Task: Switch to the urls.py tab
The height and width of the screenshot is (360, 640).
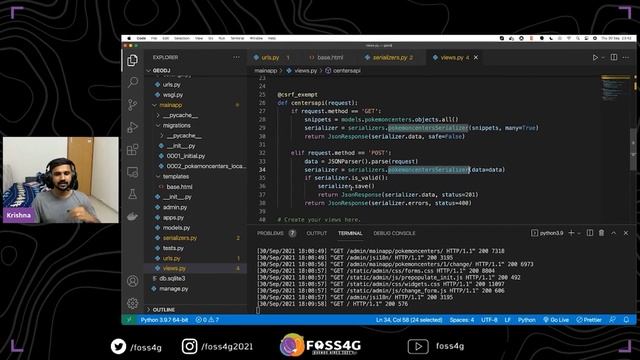Action: (271, 58)
